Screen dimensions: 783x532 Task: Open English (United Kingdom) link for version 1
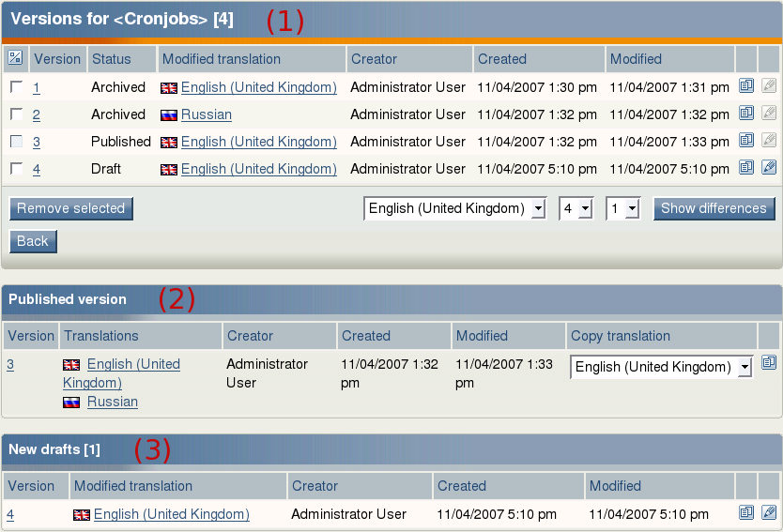click(x=259, y=87)
